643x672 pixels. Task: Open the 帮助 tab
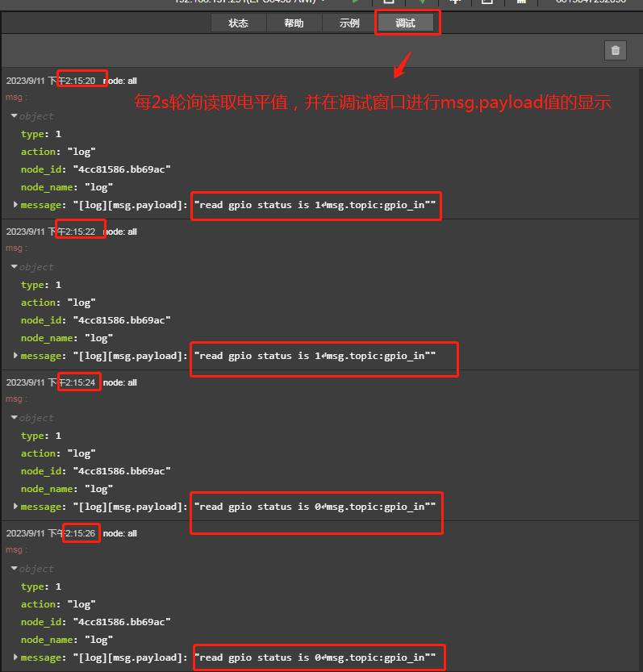point(294,23)
